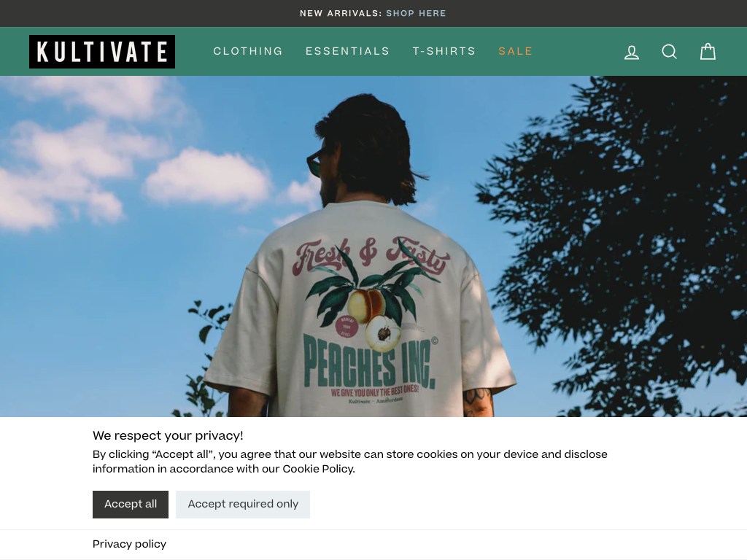747x560 pixels.
Task: Click the Accept all cookies button
Action: coord(131,505)
